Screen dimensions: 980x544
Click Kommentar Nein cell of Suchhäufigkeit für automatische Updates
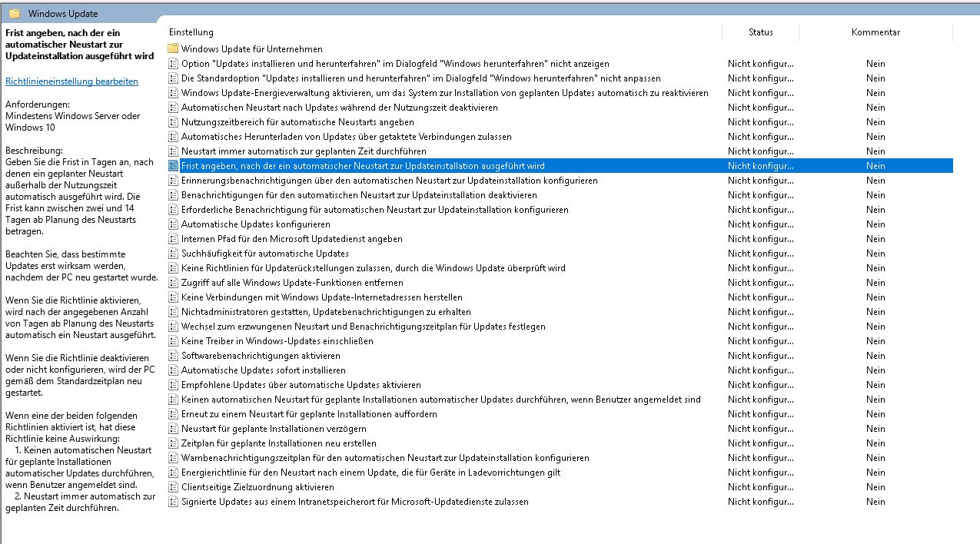coord(875,254)
